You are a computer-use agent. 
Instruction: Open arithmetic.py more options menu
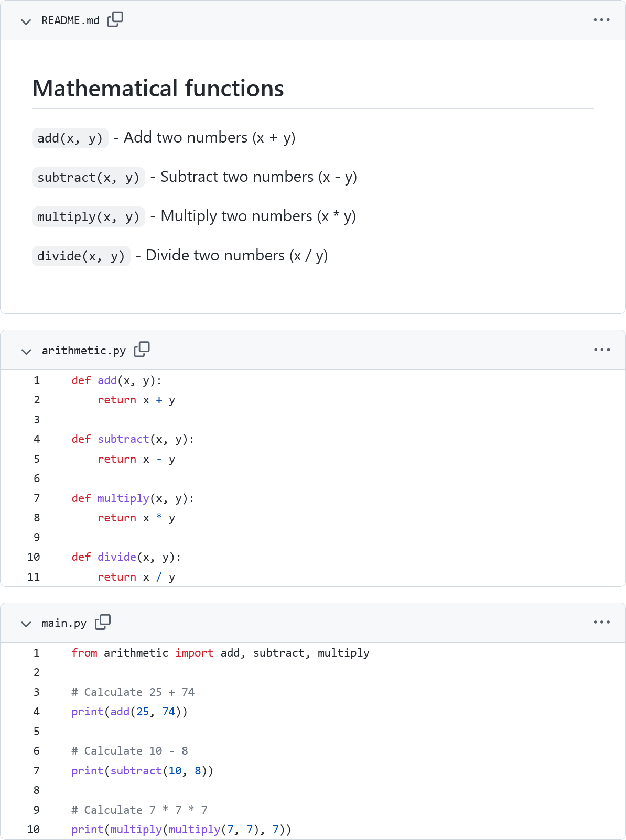tap(601, 350)
